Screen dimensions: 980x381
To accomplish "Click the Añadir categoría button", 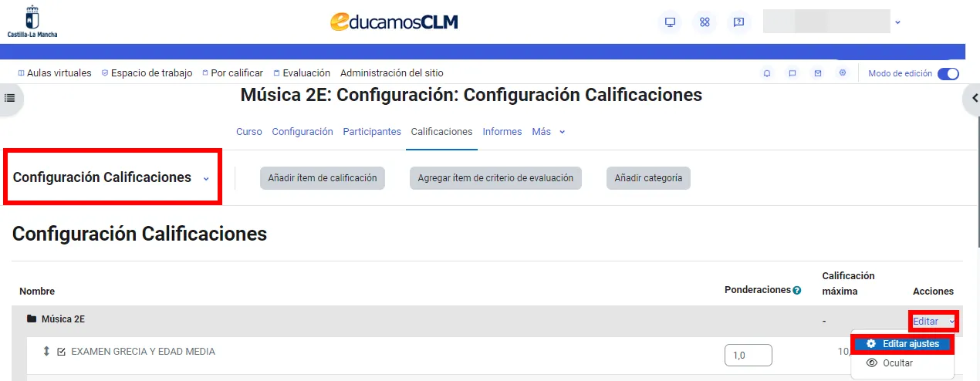I will [648, 178].
